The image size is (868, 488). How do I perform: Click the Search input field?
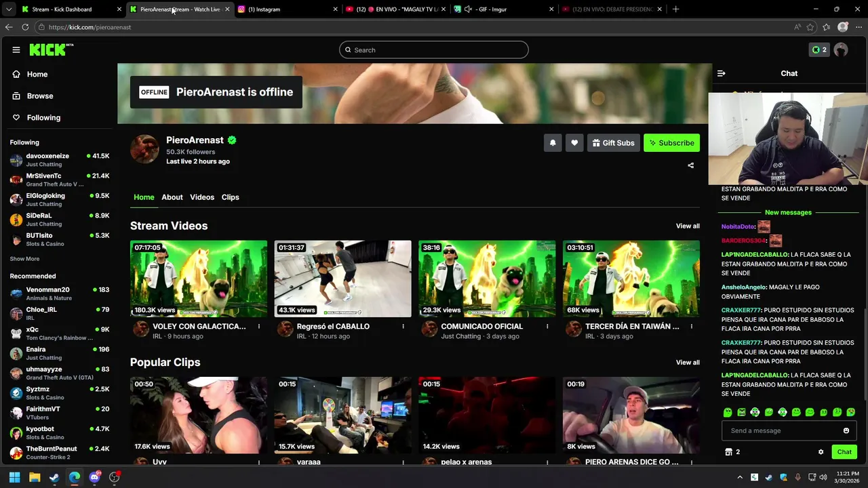(434, 50)
